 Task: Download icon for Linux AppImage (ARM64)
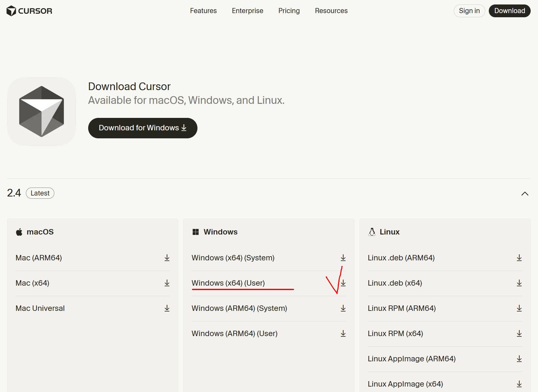point(519,359)
